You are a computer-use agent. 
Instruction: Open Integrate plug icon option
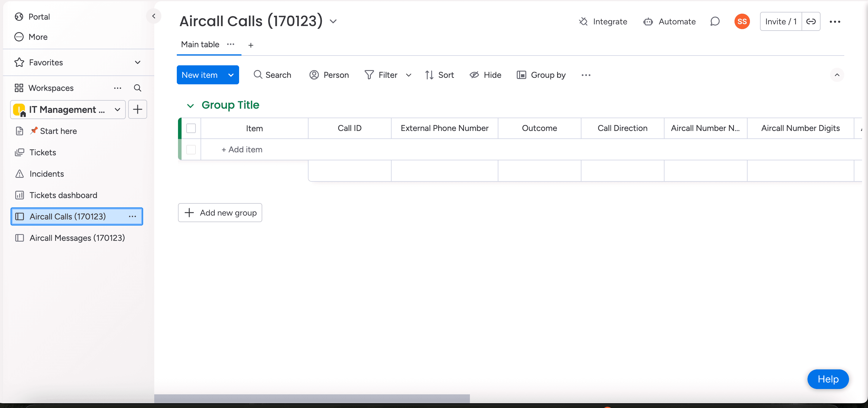pos(603,22)
